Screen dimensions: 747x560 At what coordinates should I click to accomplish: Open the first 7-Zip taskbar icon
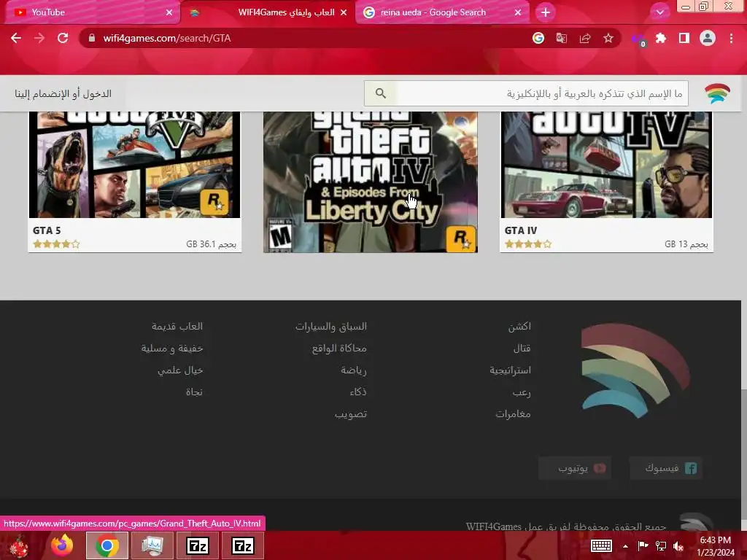[x=198, y=545]
